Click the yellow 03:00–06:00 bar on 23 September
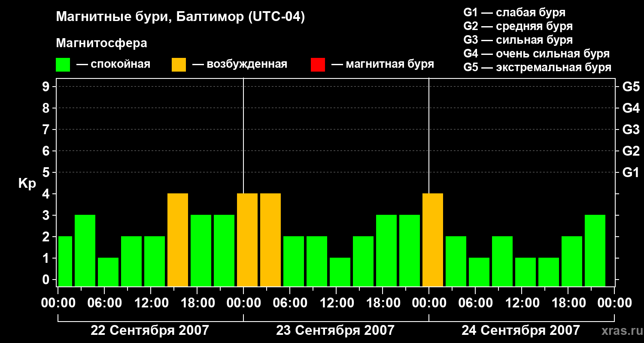This screenshot has height=343, width=644. pyautogui.click(x=270, y=240)
